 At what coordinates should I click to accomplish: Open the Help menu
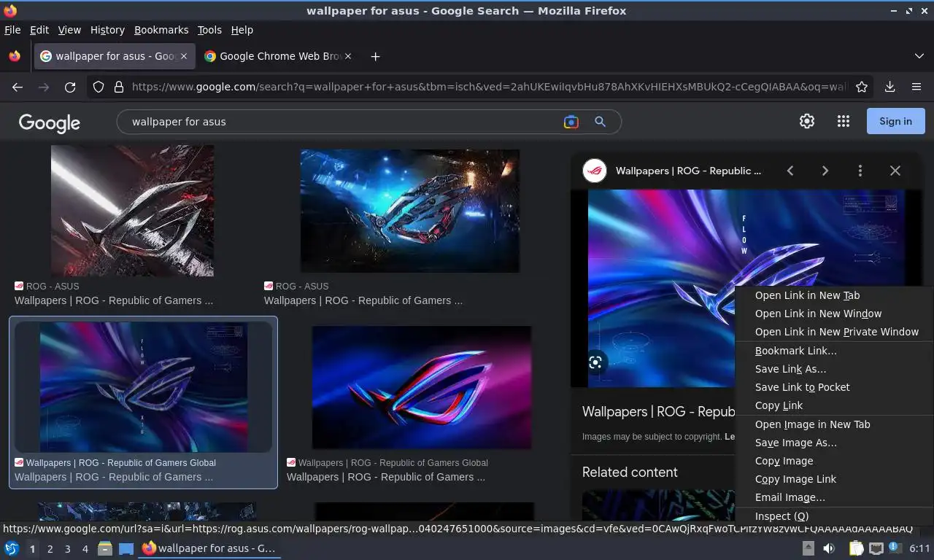click(242, 30)
